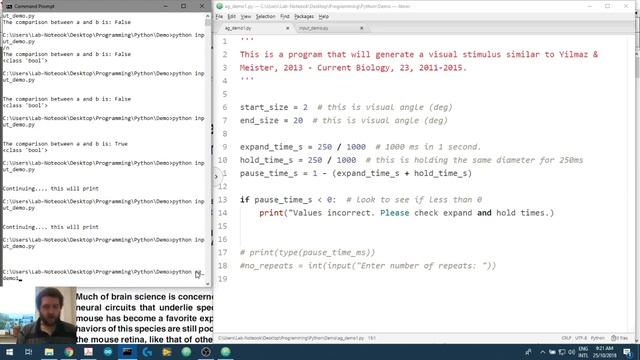Screen dimensions: 640x360
Task: Close the ag_demo1.py tab
Action: point(287,28)
